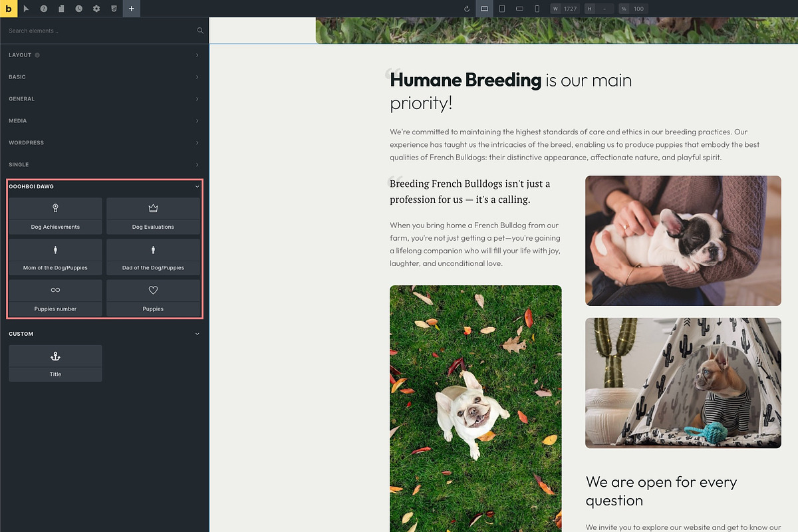Open the HTML5 custom code icon
The height and width of the screenshot is (532, 798).
tap(114, 9)
